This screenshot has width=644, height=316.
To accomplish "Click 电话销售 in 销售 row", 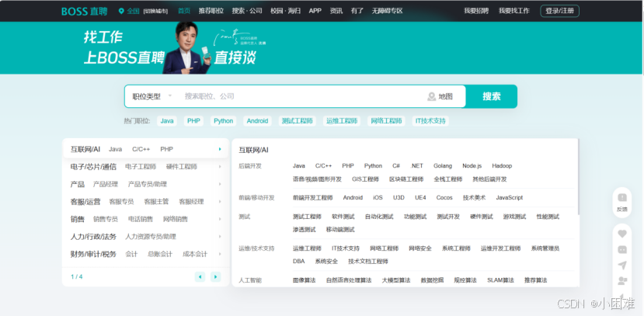I will (x=141, y=219).
